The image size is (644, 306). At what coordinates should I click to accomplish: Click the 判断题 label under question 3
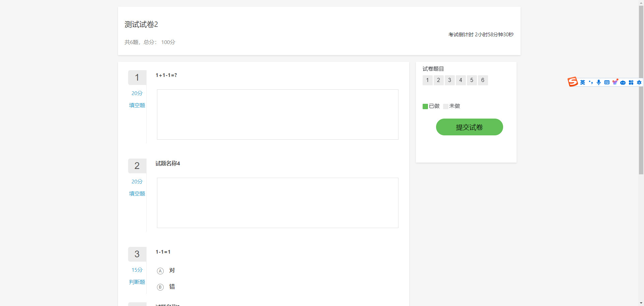(x=137, y=282)
